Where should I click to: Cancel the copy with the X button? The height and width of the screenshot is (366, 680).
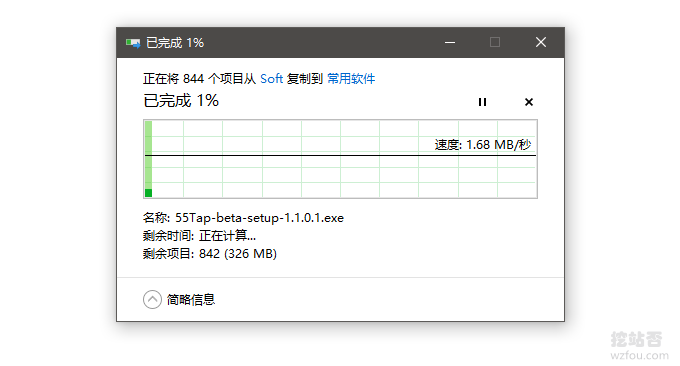(529, 102)
